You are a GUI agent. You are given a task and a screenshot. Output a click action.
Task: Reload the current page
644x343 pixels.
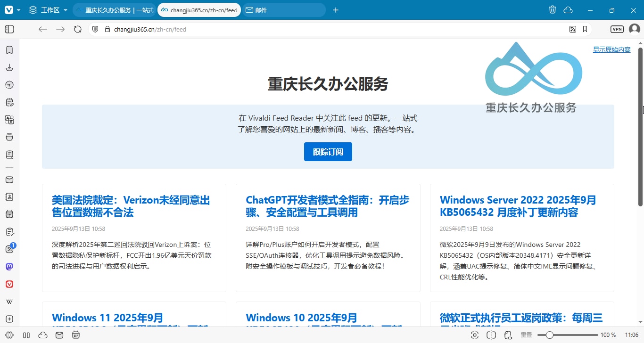point(78,29)
